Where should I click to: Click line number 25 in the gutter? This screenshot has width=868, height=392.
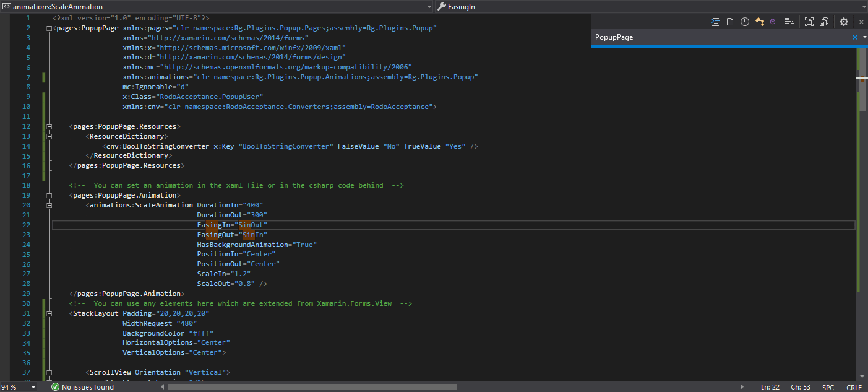click(x=26, y=254)
